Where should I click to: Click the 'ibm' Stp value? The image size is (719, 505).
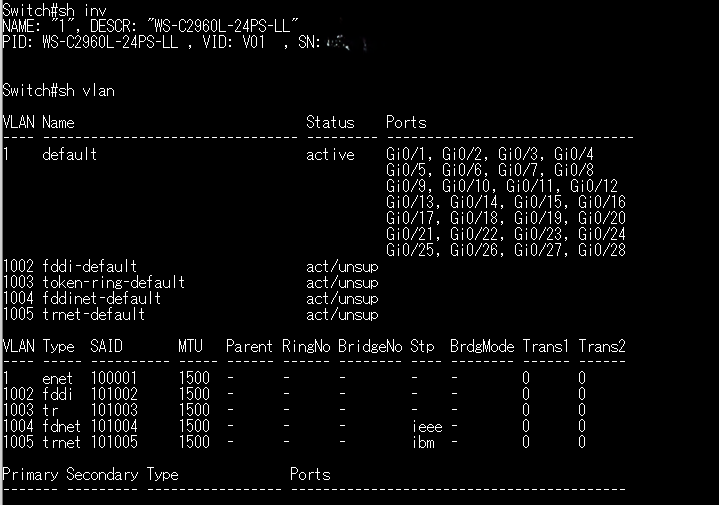pos(422,443)
